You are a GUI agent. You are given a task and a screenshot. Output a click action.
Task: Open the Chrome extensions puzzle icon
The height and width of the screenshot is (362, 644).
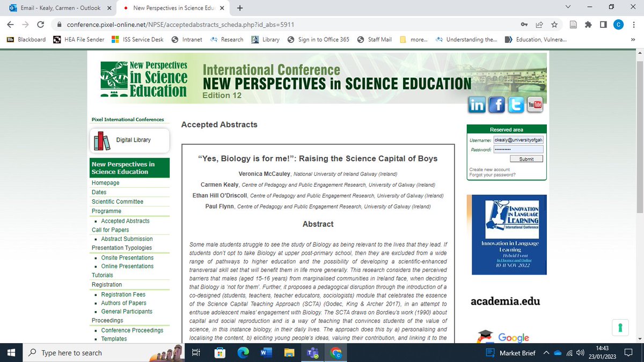point(588,25)
